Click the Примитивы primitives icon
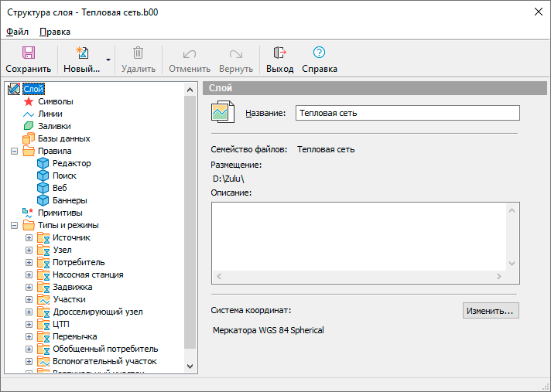The width and height of the screenshot is (551, 392). (x=29, y=213)
